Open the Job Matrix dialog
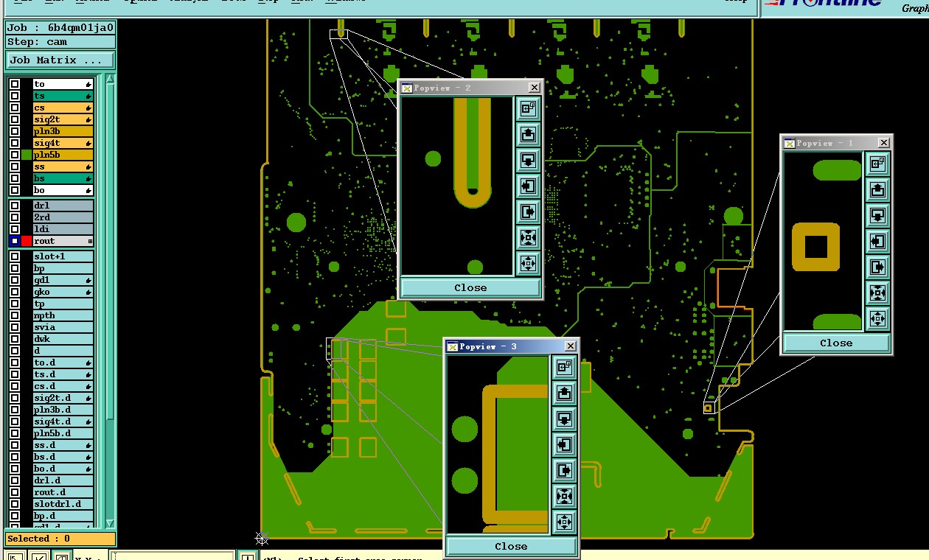 pyautogui.click(x=60, y=60)
